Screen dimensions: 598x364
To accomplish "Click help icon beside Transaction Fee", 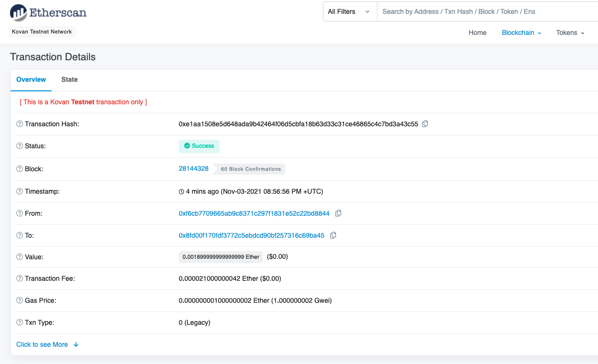I will [20, 278].
